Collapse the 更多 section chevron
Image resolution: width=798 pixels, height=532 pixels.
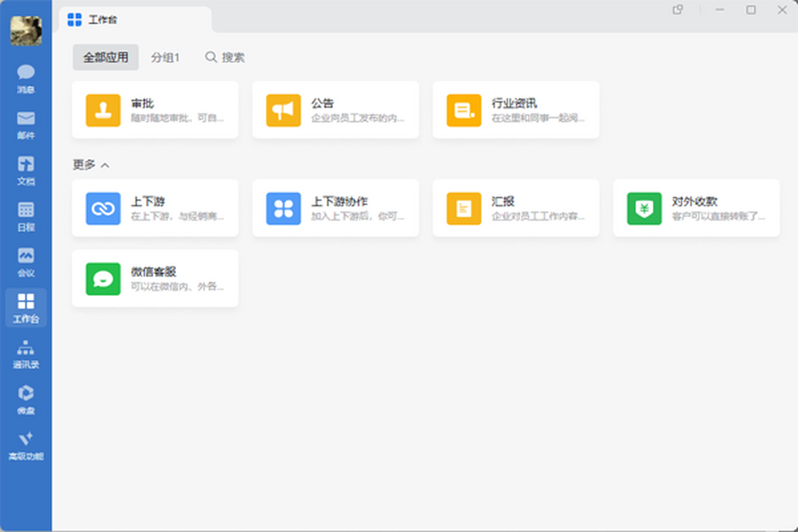click(105, 165)
